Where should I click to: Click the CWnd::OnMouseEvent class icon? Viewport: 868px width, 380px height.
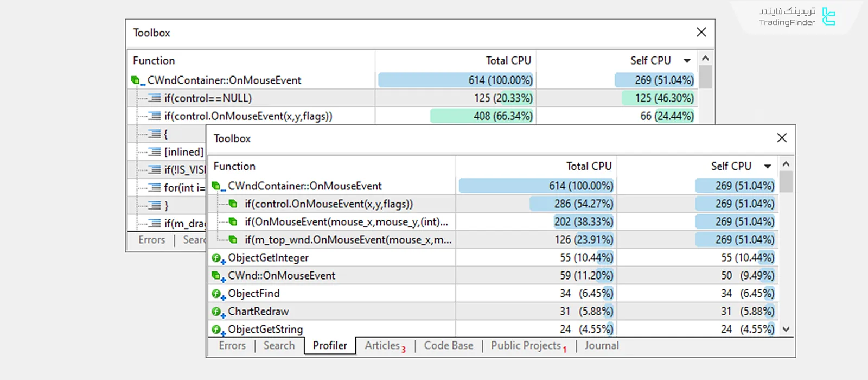pyautogui.click(x=216, y=276)
